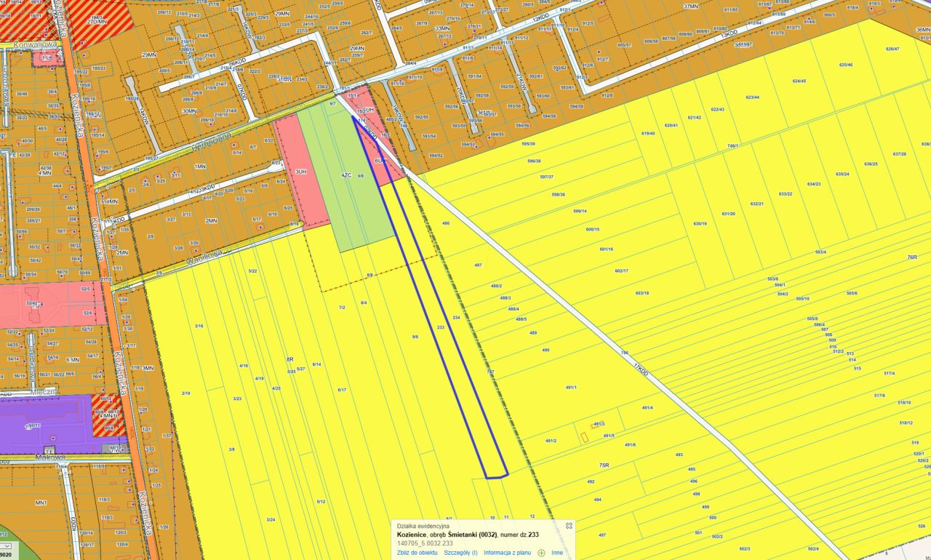931x560 pixels.
Task: Select parcel number '234' on the map
Action: point(457,318)
